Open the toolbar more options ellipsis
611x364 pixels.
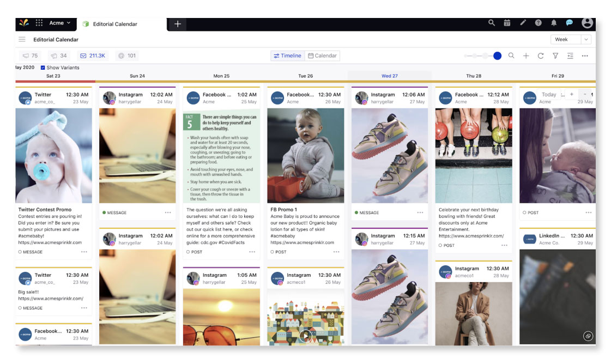[x=585, y=56]
